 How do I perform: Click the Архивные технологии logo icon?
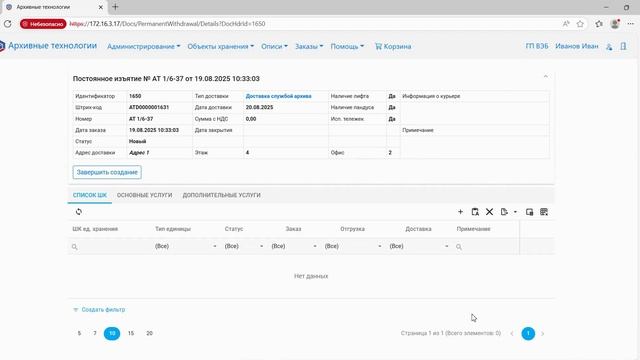(x=2, y=46)
